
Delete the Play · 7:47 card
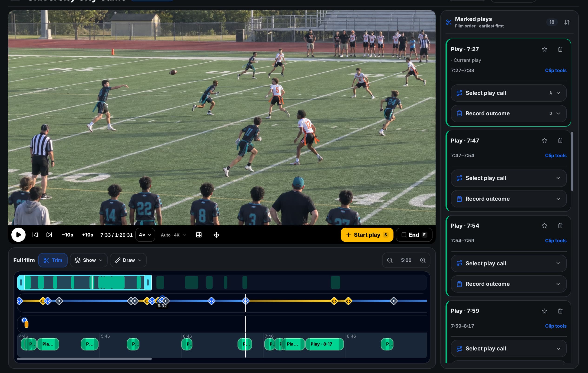point(560,140)
